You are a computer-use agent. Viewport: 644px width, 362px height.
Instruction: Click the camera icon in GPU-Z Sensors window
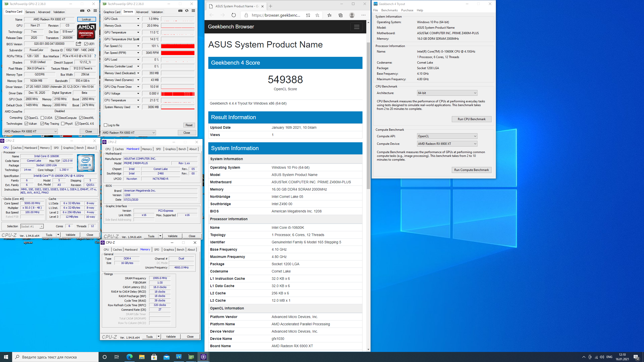tap(180, 11)
